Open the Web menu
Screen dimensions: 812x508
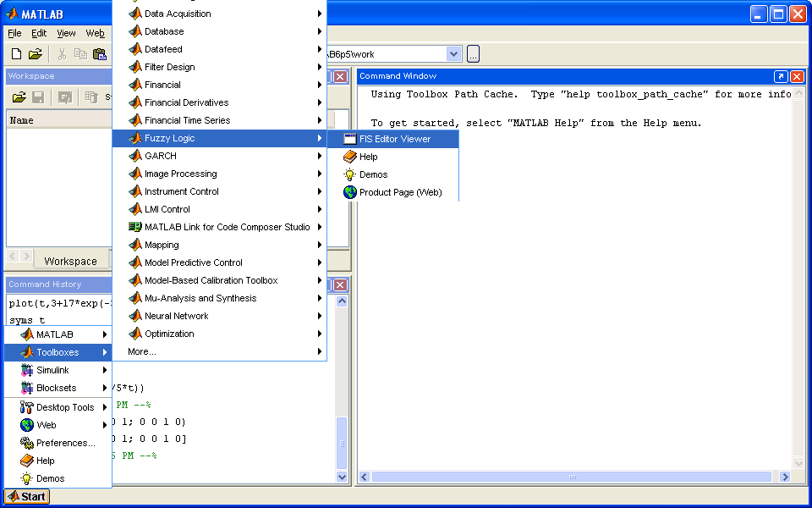tap(95, 33)
